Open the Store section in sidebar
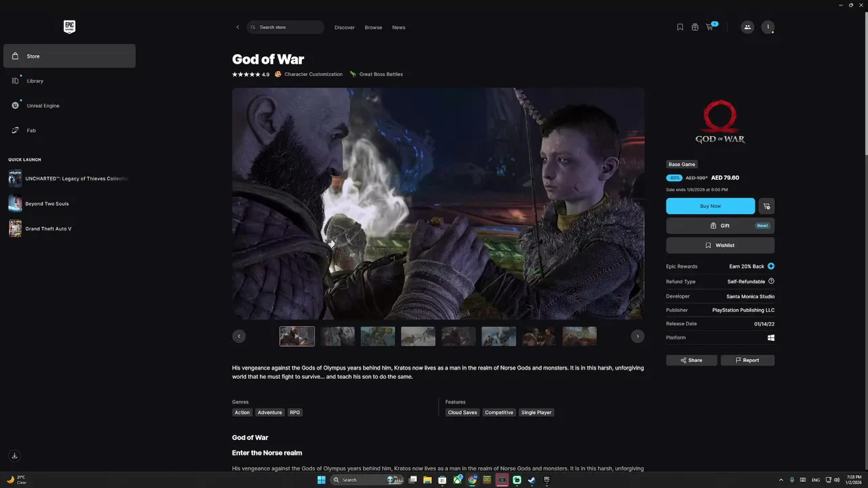The image size is (868, 488). click(x=69, y=56)
